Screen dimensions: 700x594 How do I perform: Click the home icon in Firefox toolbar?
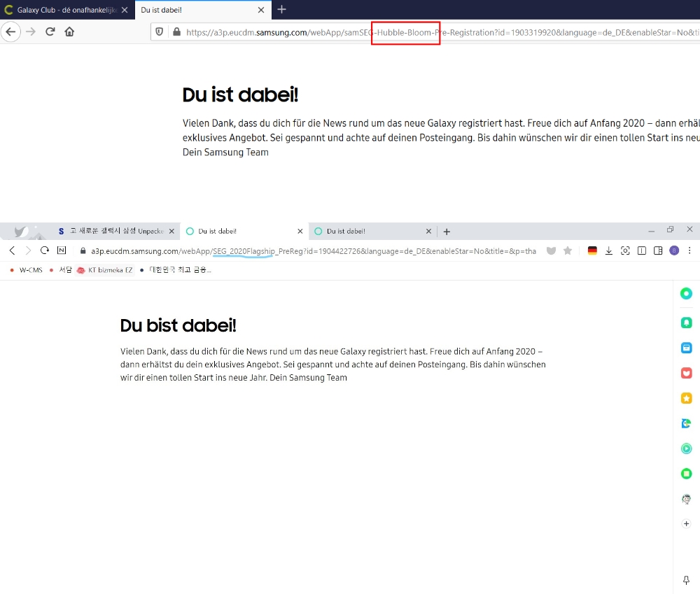point(69,31)
